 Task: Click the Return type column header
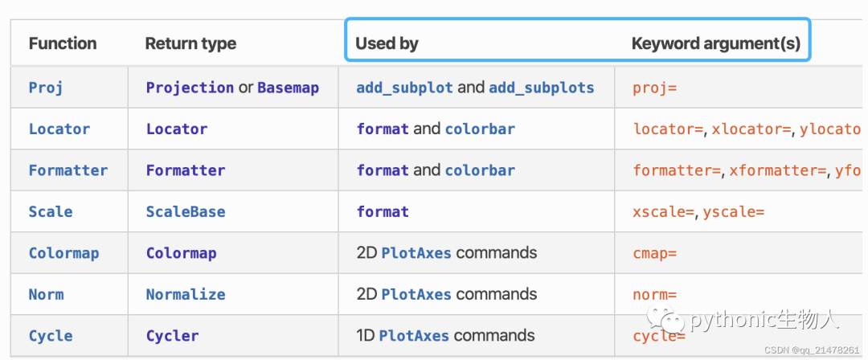pos(190,43)
